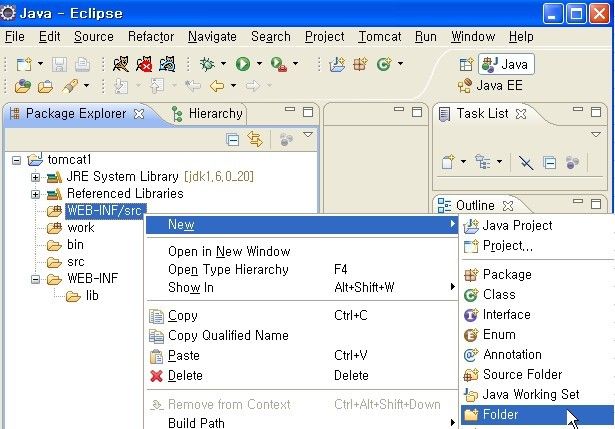This screenshot has width=615, height=429.
Task: Collapse the WEB-INF folder node
Action: (35, 279)
